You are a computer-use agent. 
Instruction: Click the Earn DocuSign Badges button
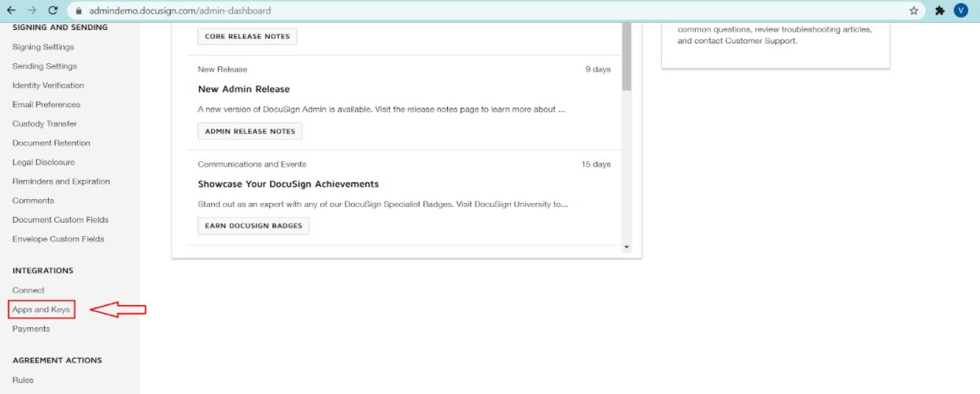click(x=253, y=226)
